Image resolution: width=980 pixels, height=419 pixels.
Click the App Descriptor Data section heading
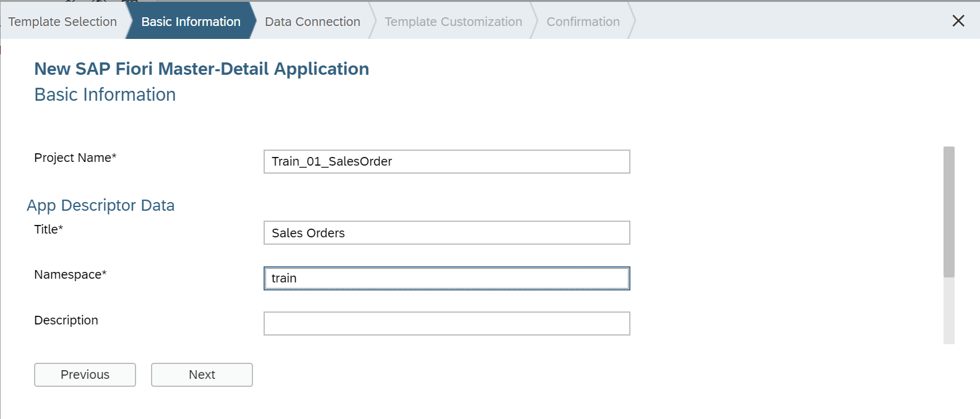(x=101, y=205)
